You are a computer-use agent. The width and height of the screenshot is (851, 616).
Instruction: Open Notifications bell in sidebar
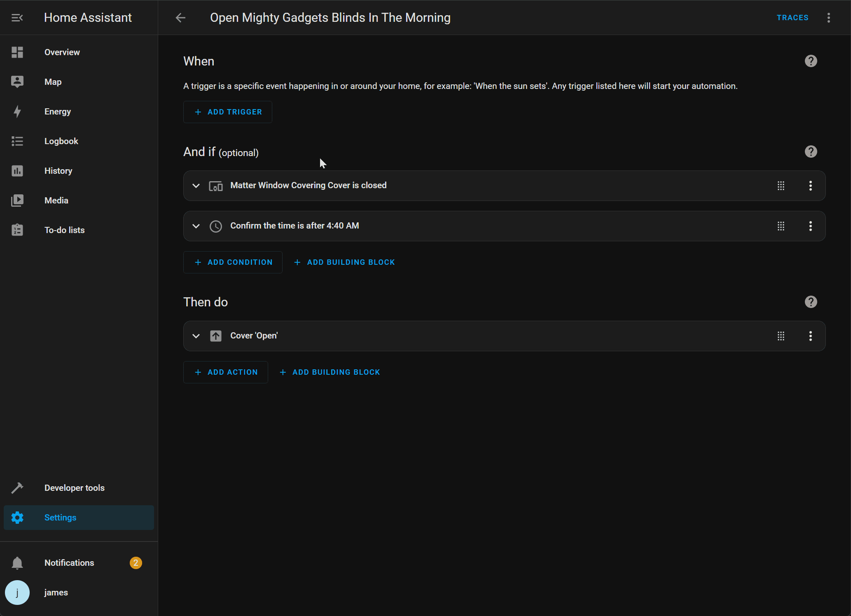pyautogui.click(x=17, y=563)
